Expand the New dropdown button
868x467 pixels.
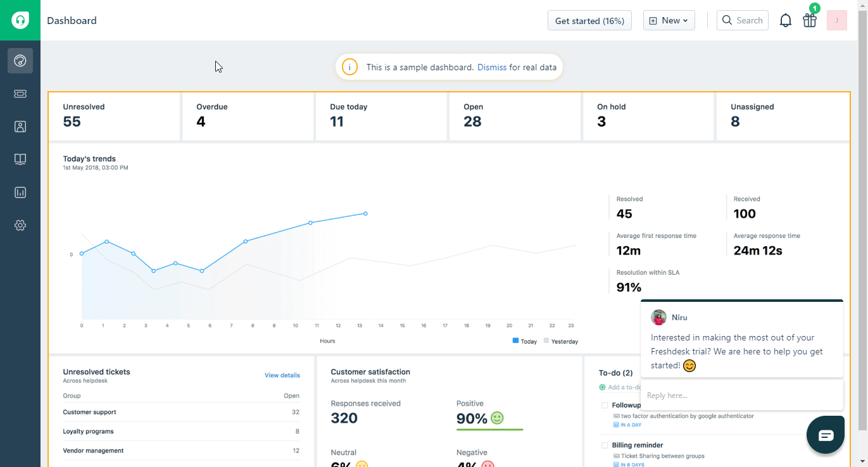click(x=669, y=21)
